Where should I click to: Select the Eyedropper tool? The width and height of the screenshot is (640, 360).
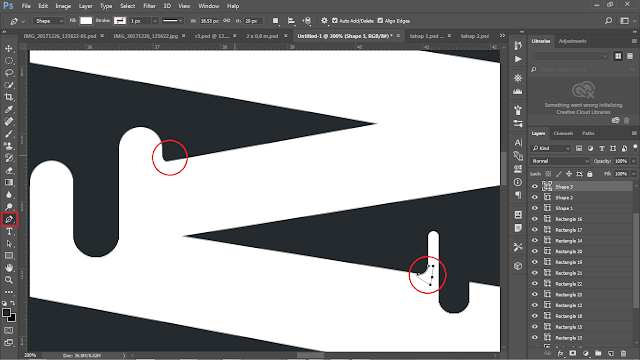(9, 109)
